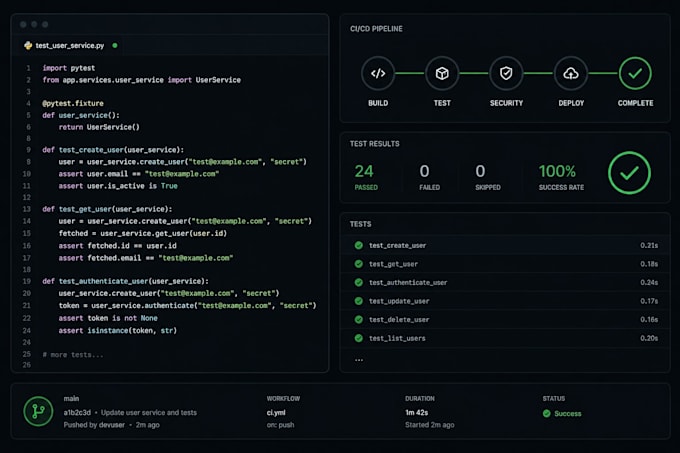Click line number 1 in editor gutter

[x=28, y=68]
